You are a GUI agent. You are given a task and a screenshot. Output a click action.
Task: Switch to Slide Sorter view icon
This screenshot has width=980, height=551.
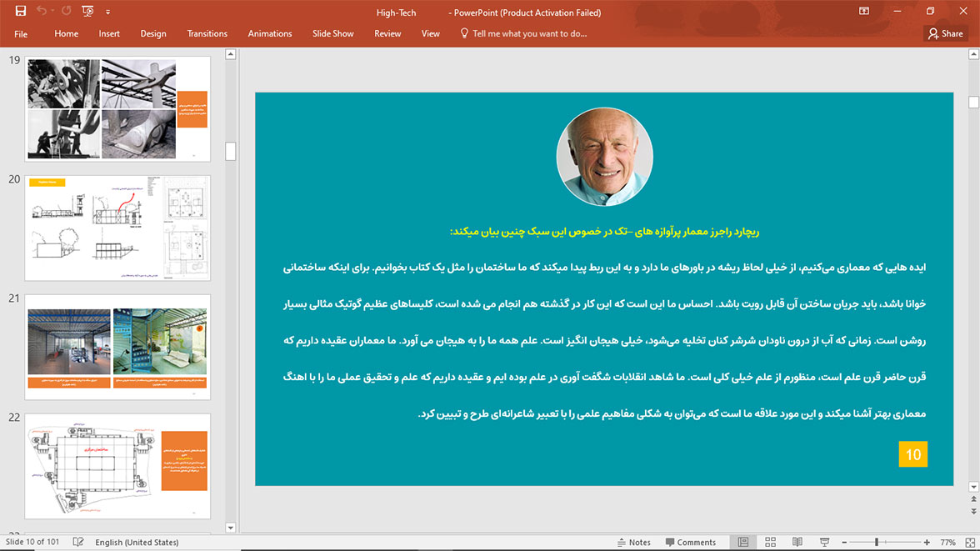(770, 542)
